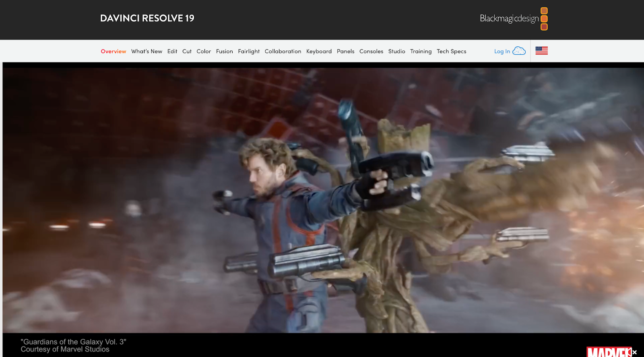Switch to the Fusion tab
The width and height of the screenshot is (644, 357).
pyautogui.click(x=224, y=51)
